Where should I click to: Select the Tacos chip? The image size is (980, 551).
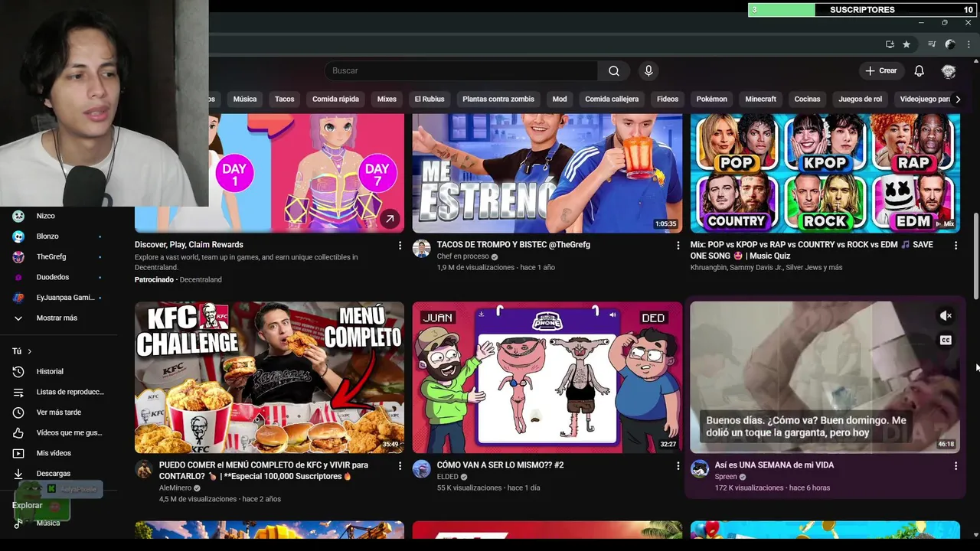coord(285,99)
